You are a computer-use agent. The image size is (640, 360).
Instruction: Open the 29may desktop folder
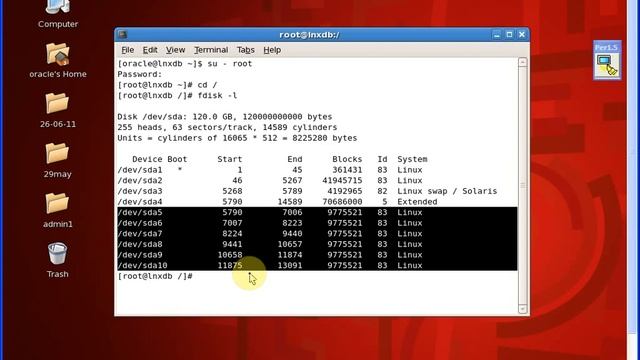(57, 153)
